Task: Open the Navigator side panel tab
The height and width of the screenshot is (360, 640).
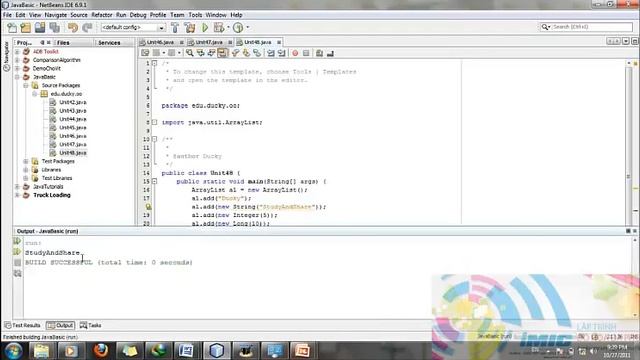Action: coord(6,57)
